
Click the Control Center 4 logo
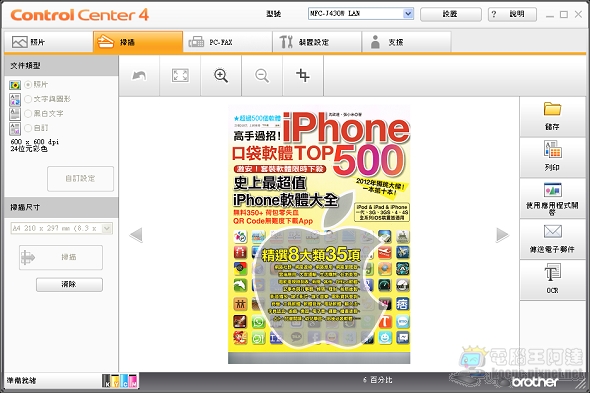point(79,15)
